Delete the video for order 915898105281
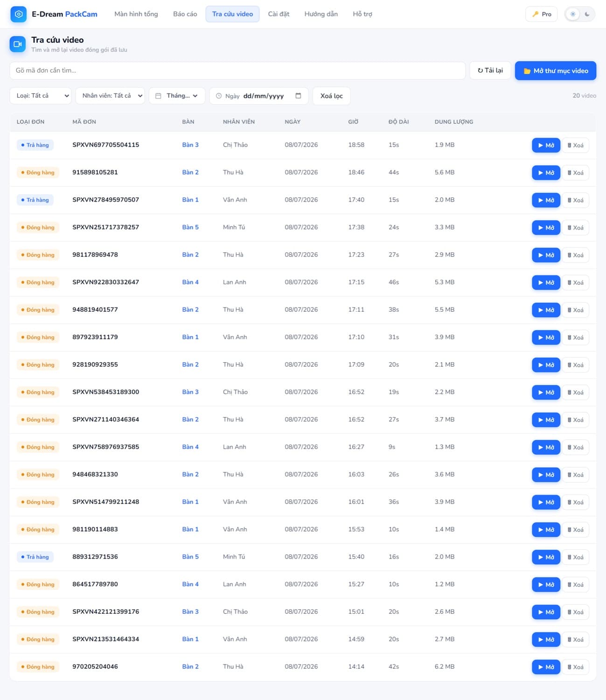Screen dimensions: 606x700 pos(575,173)
